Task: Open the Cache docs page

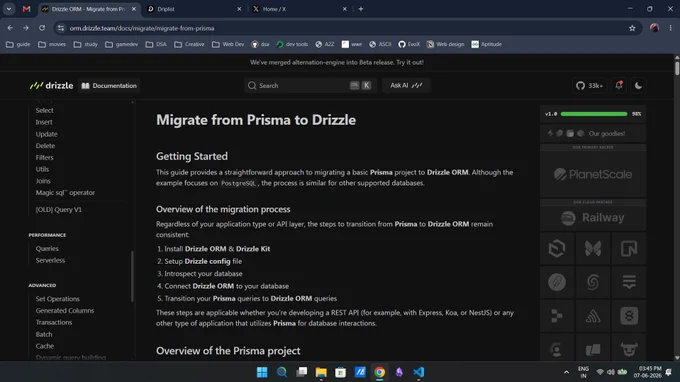Action: (x=45, y=346)
